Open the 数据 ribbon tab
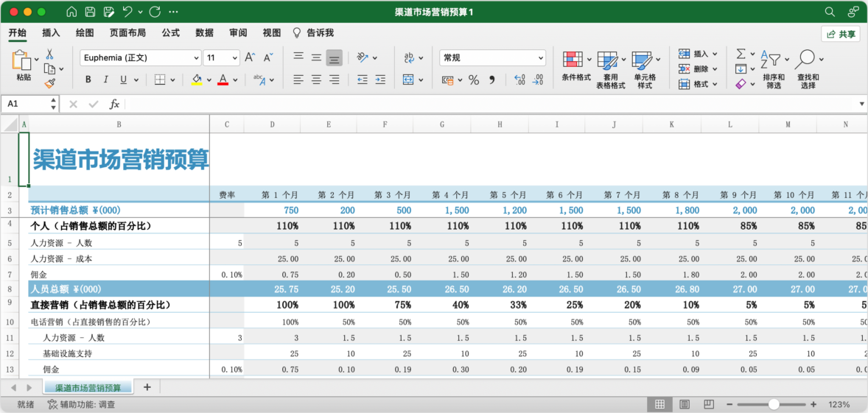Image resolution: width=868 pixels, height=413 pixels. click(x=204, y=33)
